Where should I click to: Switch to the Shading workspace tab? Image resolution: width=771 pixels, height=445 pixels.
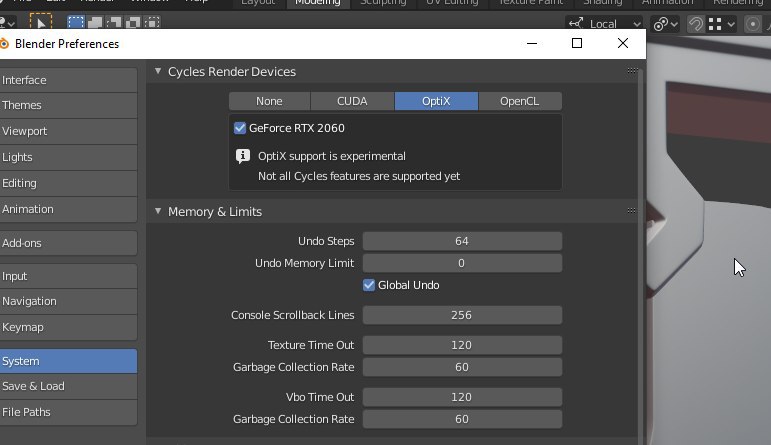(x=603, y=3)
